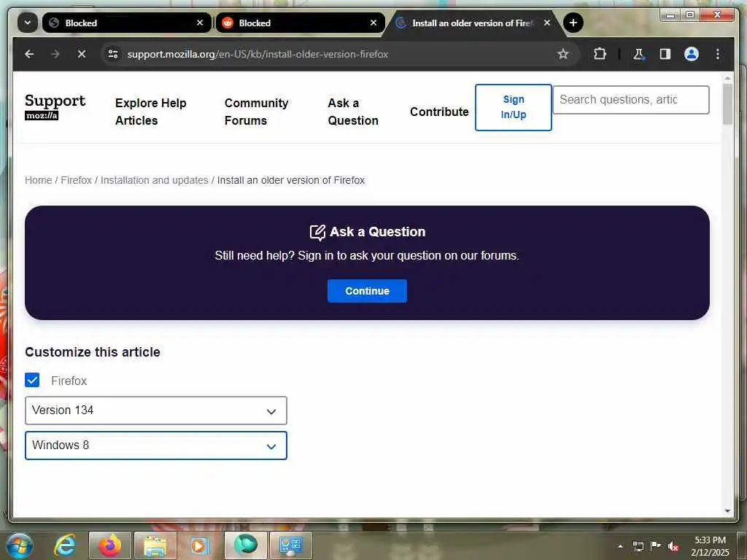Open Windows Explorer folder on taskbar
Image resolution: width=747 pixels, height=560 pixels.
[x=155, y=545]
